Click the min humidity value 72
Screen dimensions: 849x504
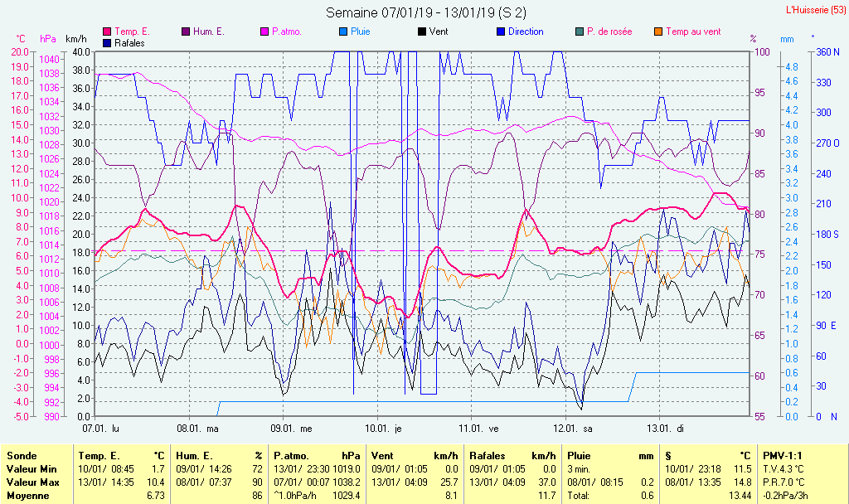[x=257, y=469]
